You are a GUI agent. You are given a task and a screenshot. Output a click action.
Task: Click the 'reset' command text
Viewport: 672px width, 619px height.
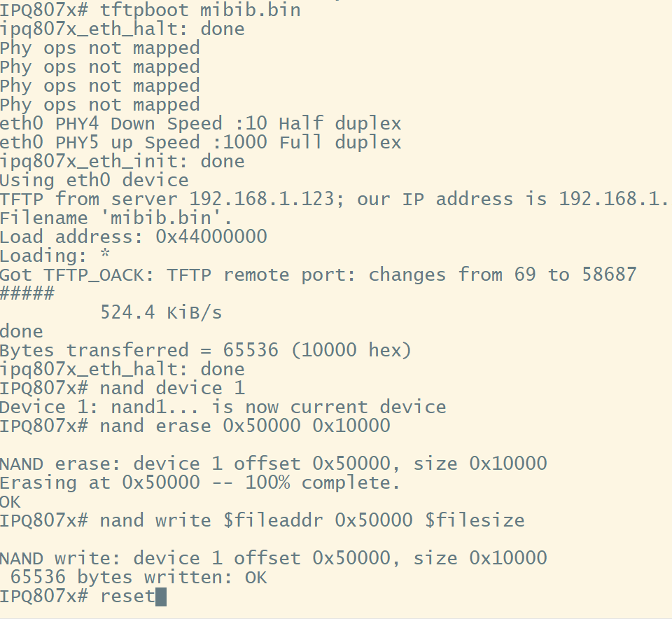click(127, 597)
